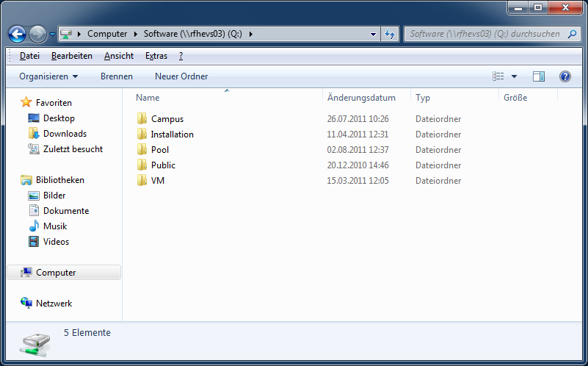Open Netzwerk in the navigation pane
Image resolution: width=588 pixels, height=366 pixels.
[x=54, y=304]
